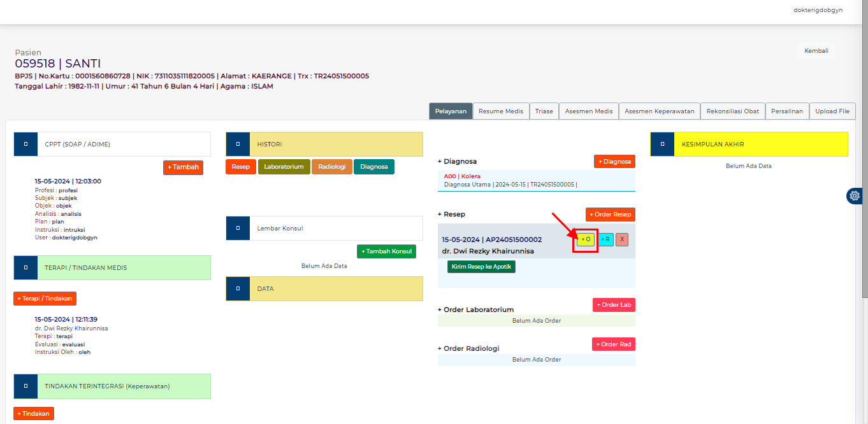Show Laboratorium history
The height and width of the screenshot is (424, 868).
point(284,167)
